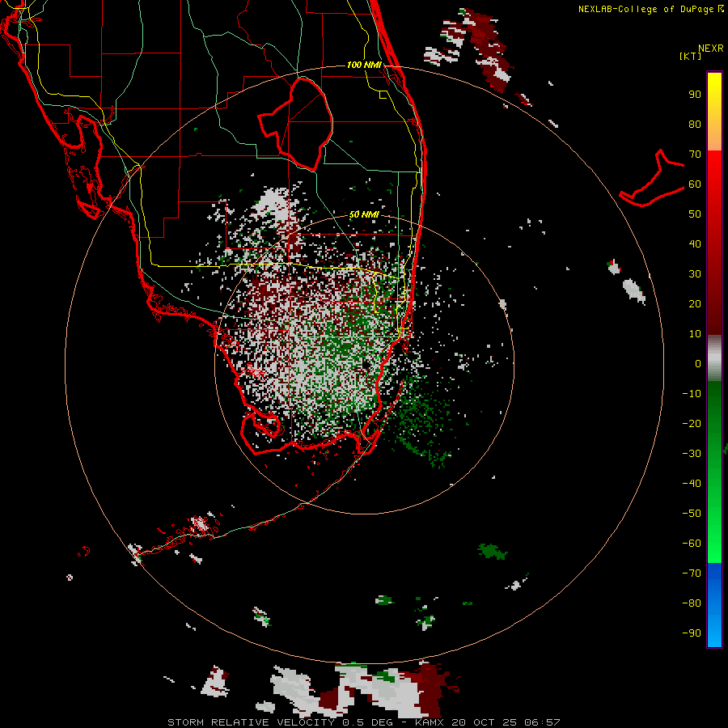The width and height of the screenshot is (728, 728).
Task: Click the 100 NMI range ring label
Action: tap(365, 65)
